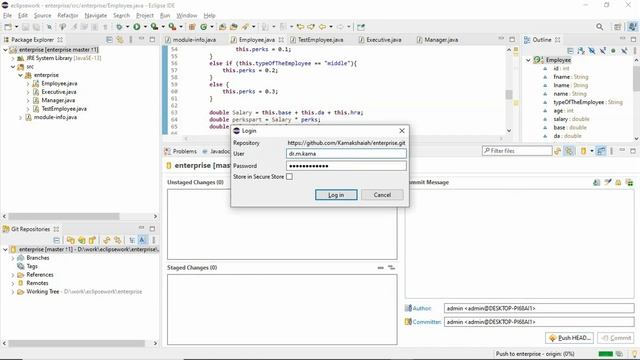Viewport: 640px width, 360px height.
Task: Click the New file toolbar icon
Action: pyautogui.click(x=8, y=27)
